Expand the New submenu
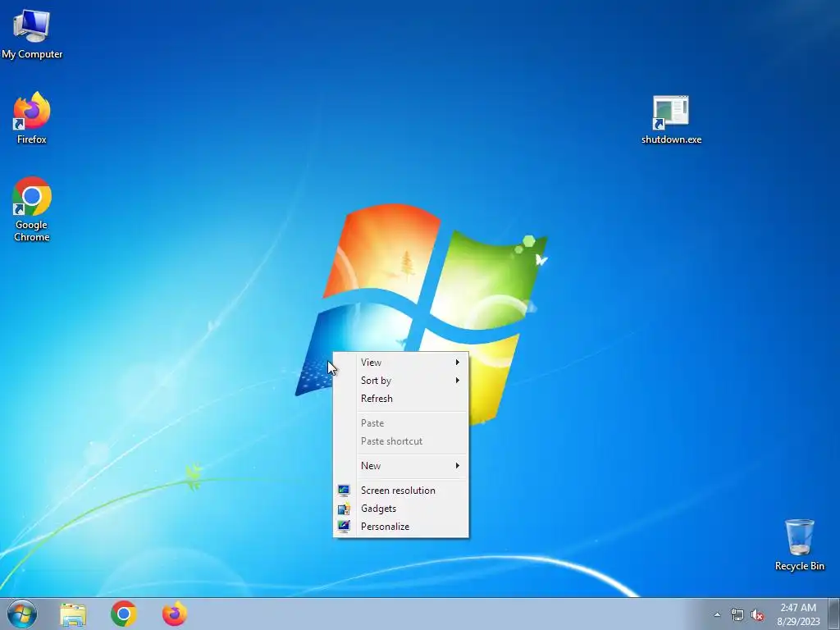This screenshot has height=630, width=840. click(400, 466)
